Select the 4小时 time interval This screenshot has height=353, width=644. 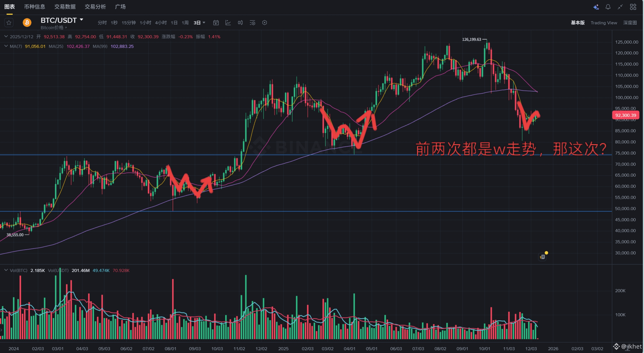coord(161,23)
